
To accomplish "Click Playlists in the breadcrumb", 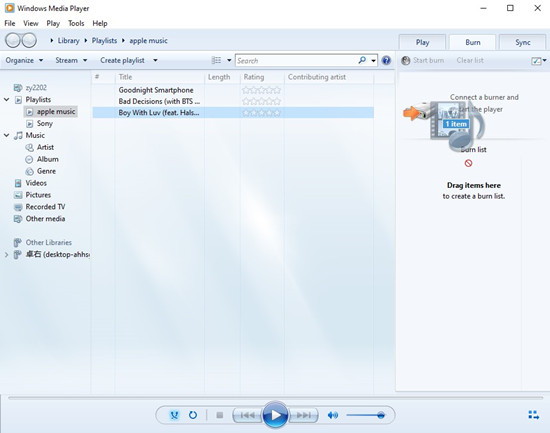I will coord(104,41).
